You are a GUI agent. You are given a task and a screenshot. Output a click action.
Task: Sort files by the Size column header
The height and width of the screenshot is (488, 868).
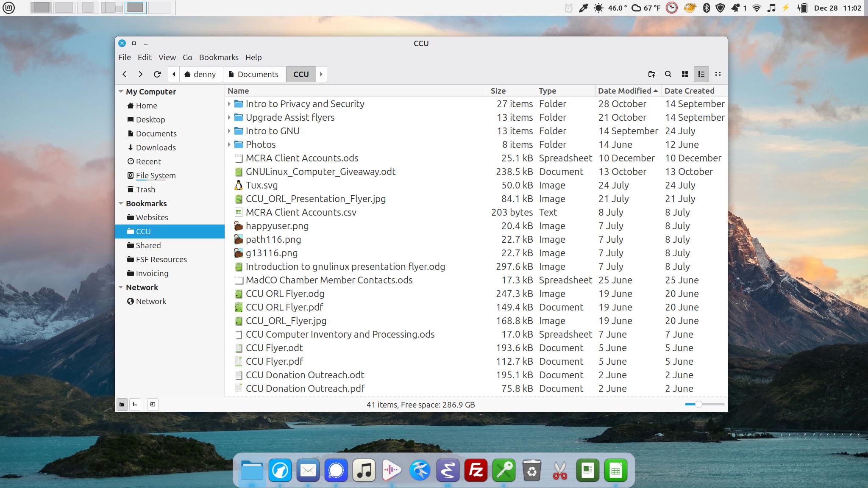pos(498,91)
